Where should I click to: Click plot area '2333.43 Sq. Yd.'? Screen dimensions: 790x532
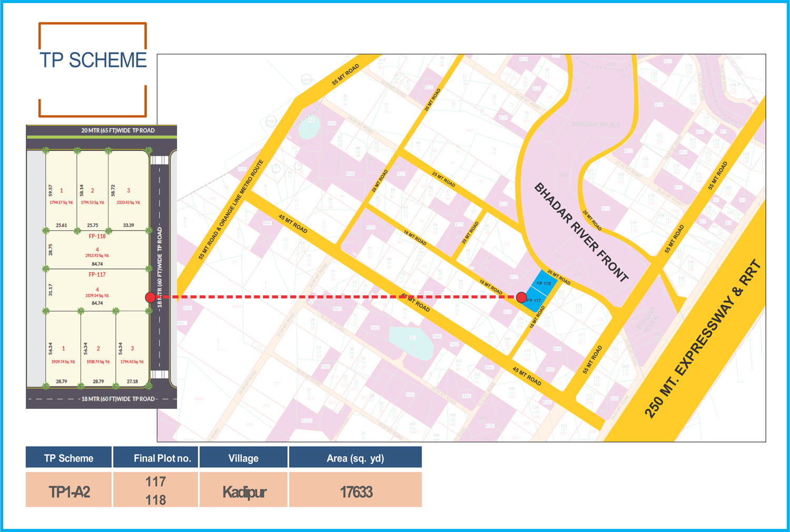point(129,203)
